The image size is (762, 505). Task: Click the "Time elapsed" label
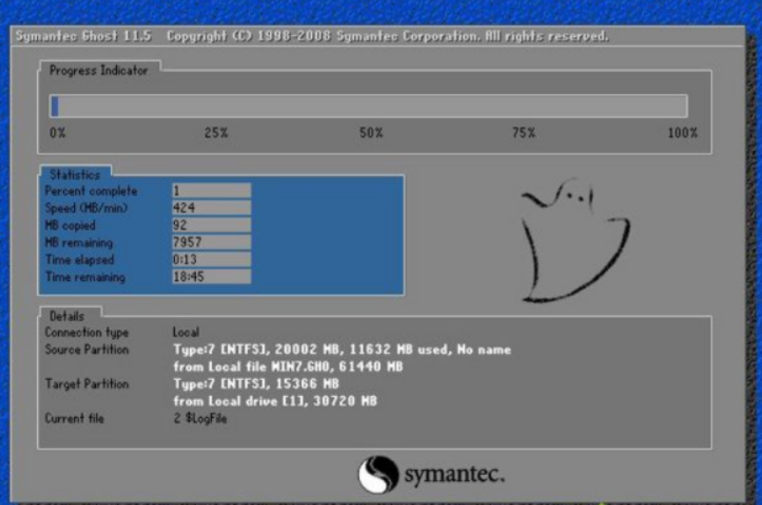click(79, 260)
